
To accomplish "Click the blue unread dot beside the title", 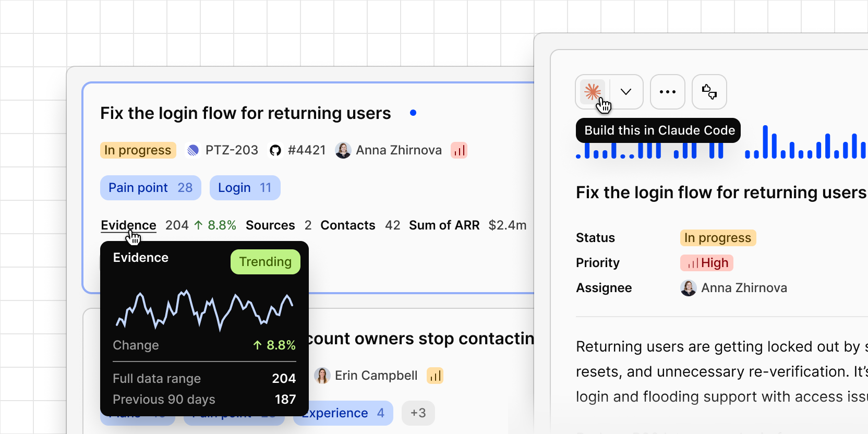I will click(x=413, y=113).
